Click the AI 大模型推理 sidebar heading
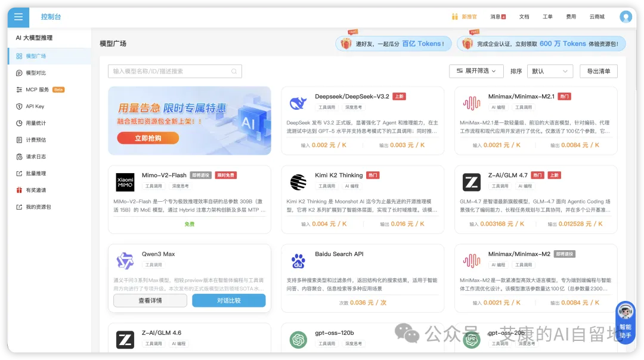Image resolution: width=644 pixels, height=360 pixels. tap(34, 38)
